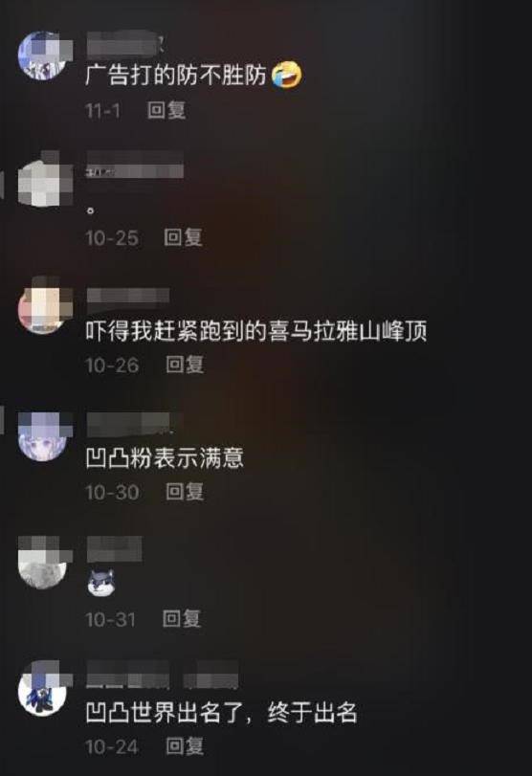Reply to the 11-1 comment
The height and width of the screenshot is (776, 532).
pyautogui.click(x=166, y=110)
